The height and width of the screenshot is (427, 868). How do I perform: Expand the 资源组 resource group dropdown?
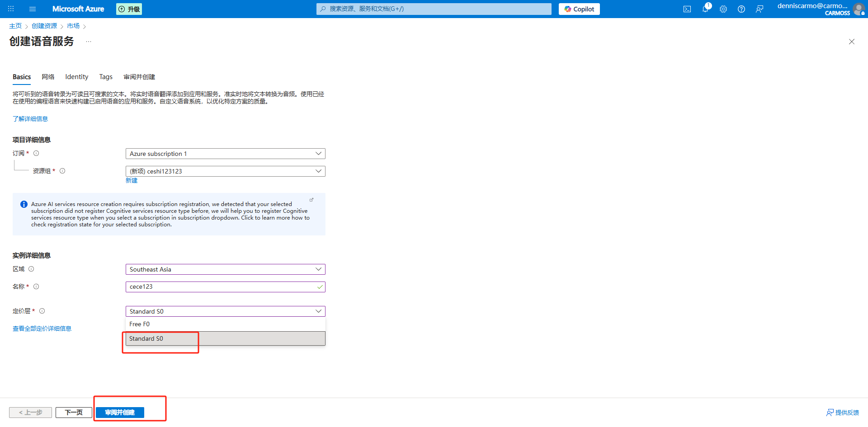click(225, 171)
